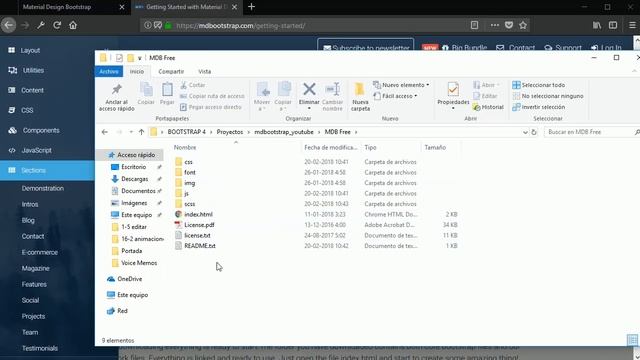
Task: Click Log In link on webpage
Action: click(606, 47)
